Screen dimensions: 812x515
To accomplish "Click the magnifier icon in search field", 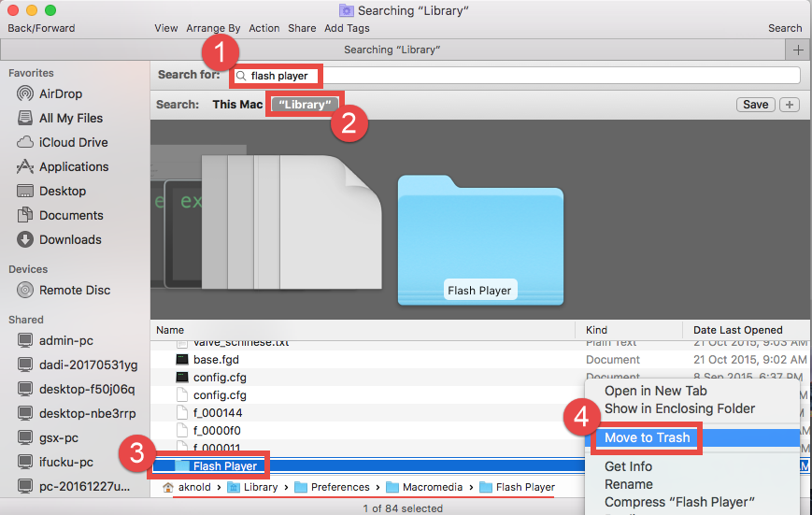I will click(x=241, y=76).
